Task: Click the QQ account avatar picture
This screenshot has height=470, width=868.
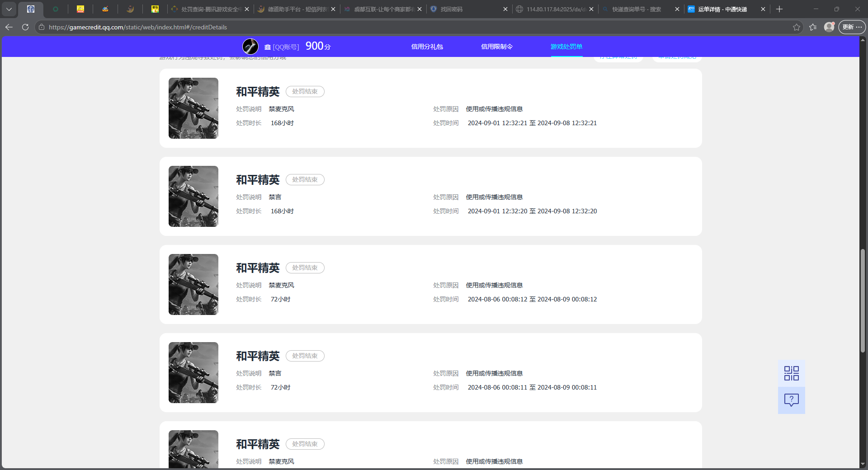Action: point(250,47)
